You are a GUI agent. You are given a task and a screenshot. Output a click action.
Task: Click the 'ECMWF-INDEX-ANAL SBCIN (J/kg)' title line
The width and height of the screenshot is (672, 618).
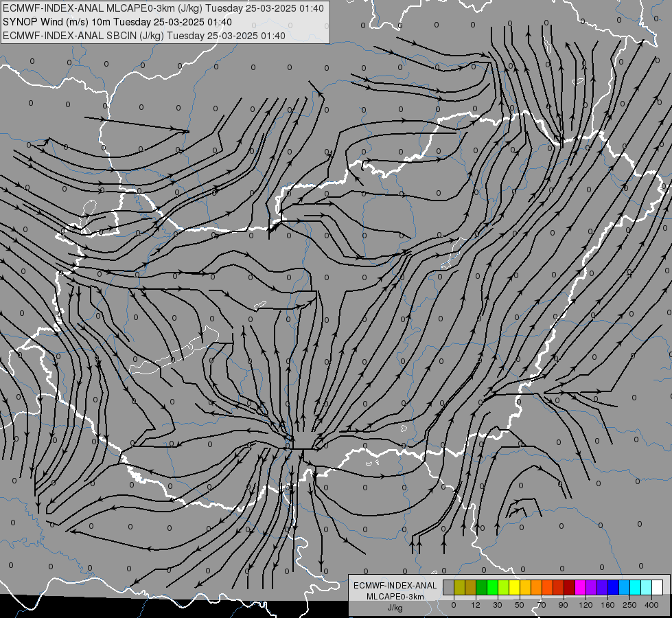144,36
